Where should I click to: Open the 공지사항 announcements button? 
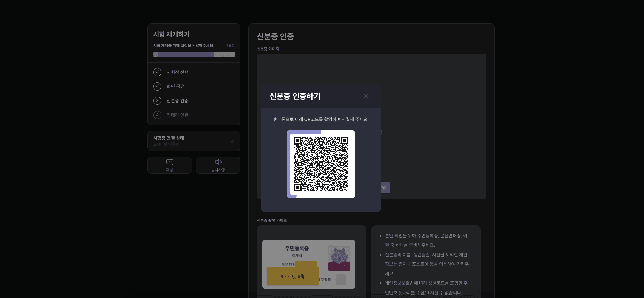[x=218, y=165]
